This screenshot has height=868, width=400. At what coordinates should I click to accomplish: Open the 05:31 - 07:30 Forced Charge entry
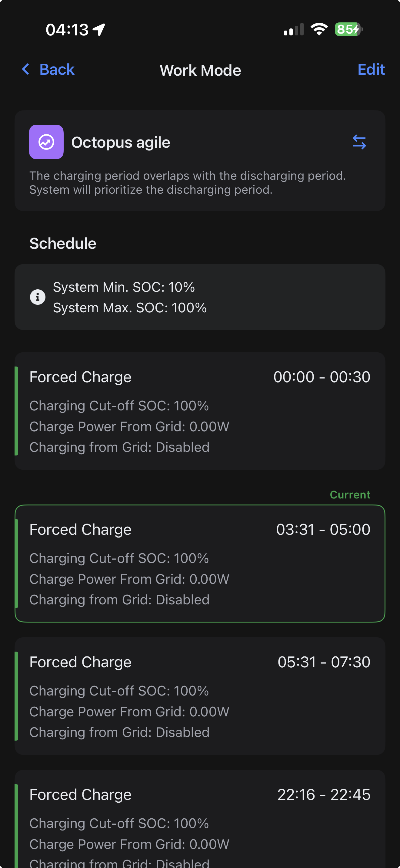200,696
